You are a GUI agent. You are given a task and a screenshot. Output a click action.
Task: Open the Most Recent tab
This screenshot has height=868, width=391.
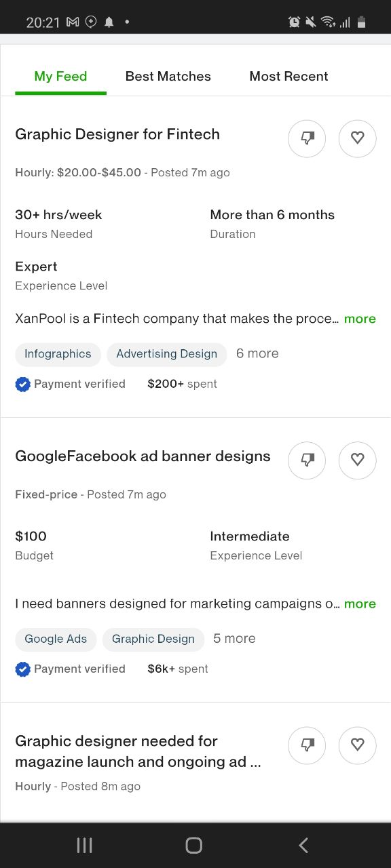point(288,77)
